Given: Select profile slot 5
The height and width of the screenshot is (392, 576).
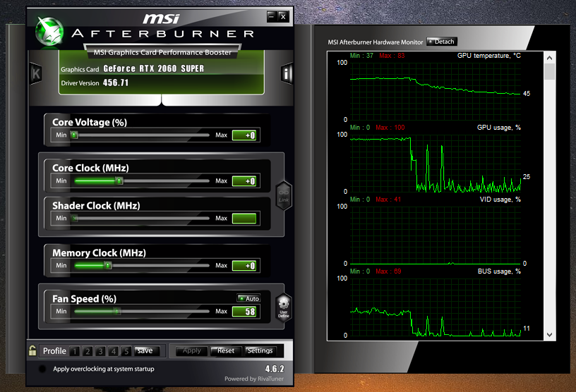Looking at the screenshot, I should tap(126, 351).
